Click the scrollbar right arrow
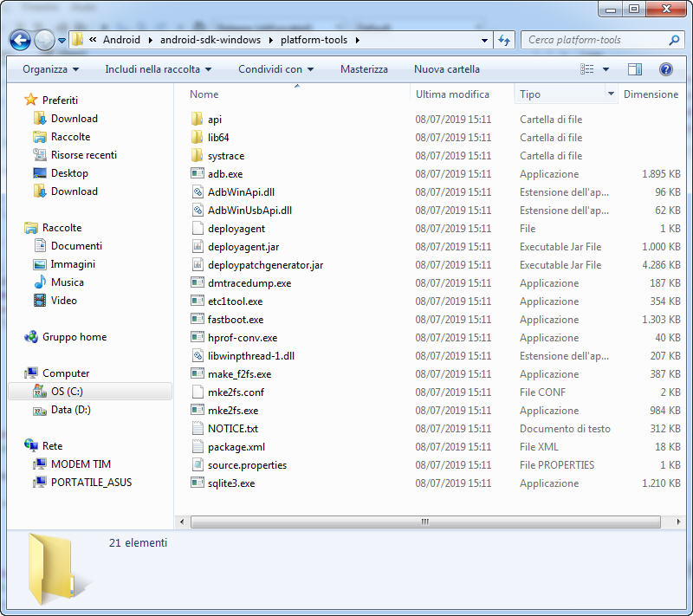693x616 pixels. point(678,522)
